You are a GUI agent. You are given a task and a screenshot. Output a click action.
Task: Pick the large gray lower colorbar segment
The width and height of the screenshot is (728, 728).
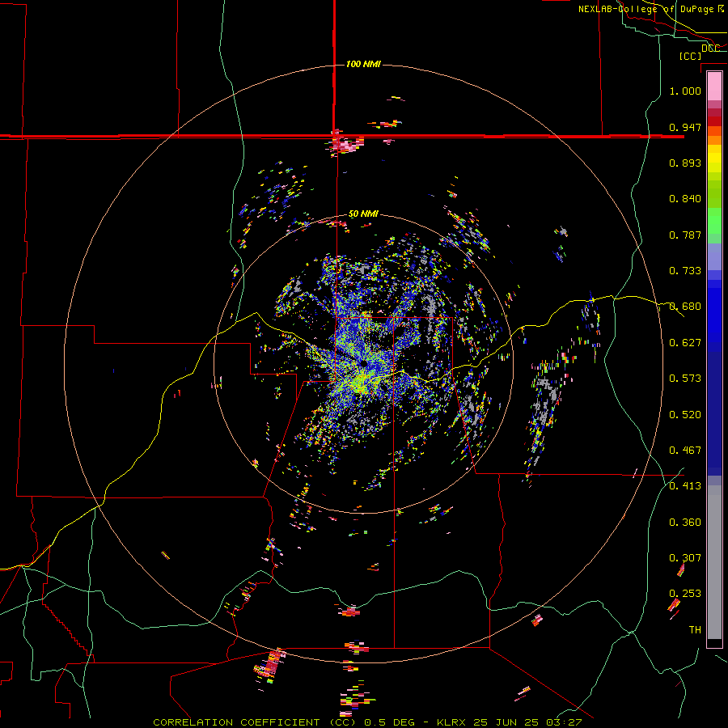point(714,562)
